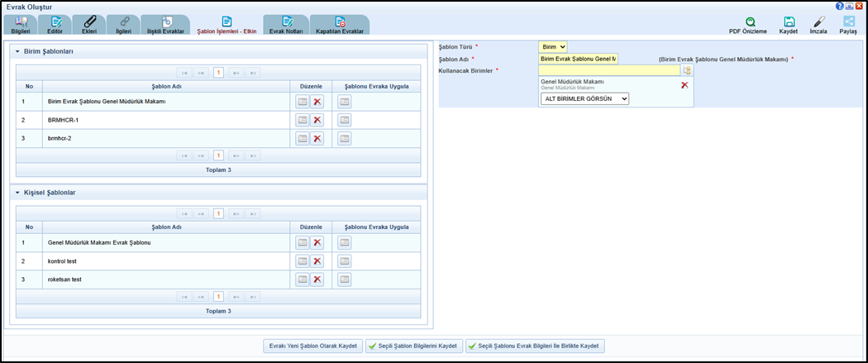868x363 pixels.
Task: Delete the Birim Evrak Şablonu Genel Müdürlük Makamı template
Action: [x=317, y=102]
